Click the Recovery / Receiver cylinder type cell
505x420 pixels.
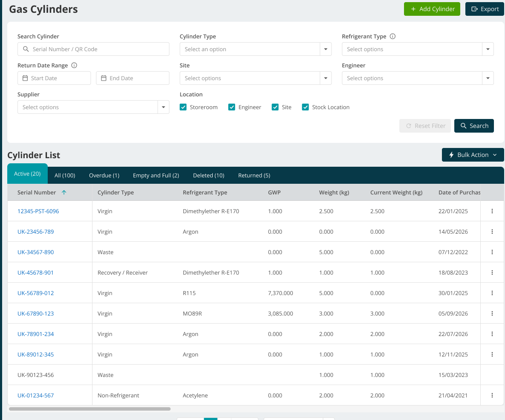(x=122, y=272)
